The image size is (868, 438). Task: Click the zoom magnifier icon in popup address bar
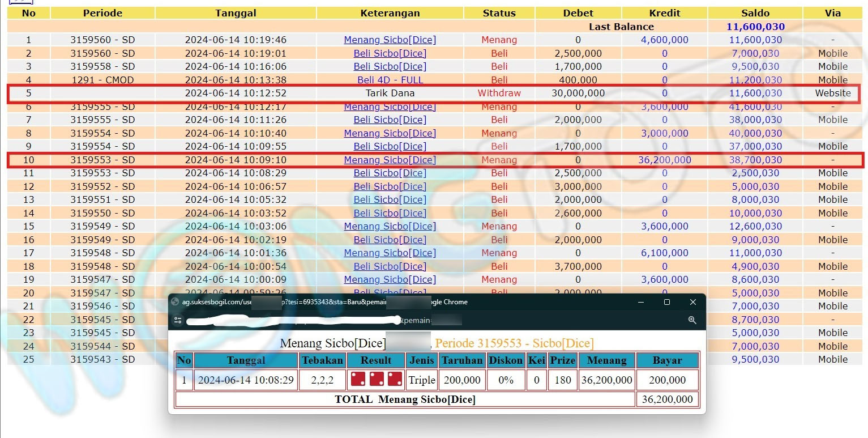tap(692, 320)
